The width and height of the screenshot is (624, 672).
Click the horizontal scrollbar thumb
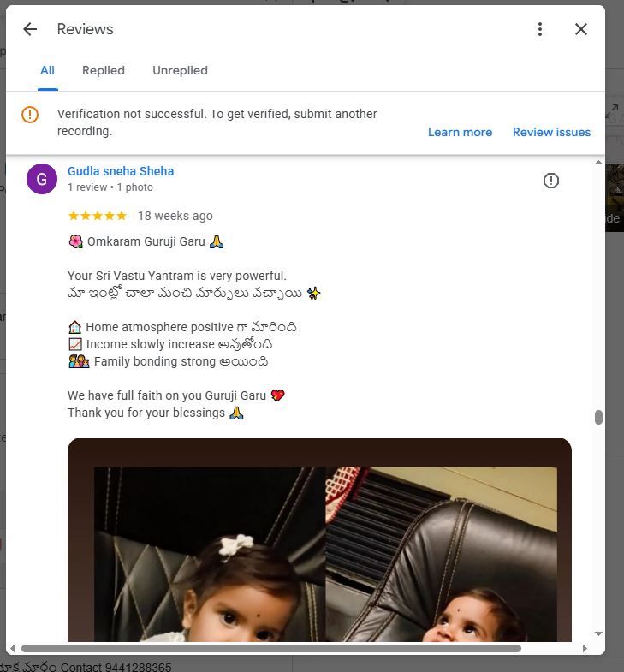coord(270,648)
